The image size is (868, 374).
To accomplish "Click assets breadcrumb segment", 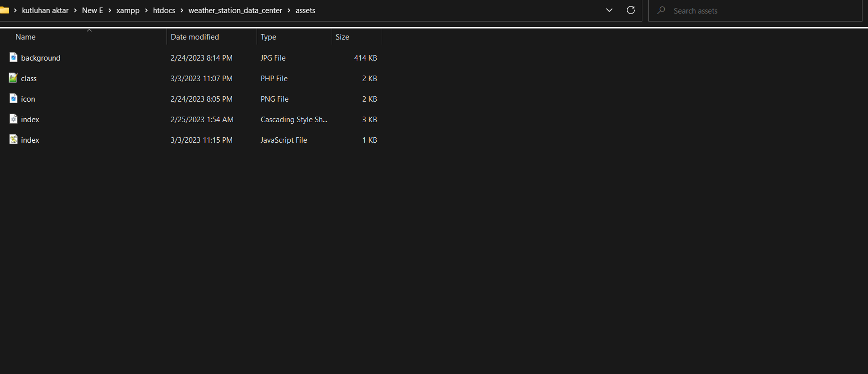I will [x=305, y=11].
